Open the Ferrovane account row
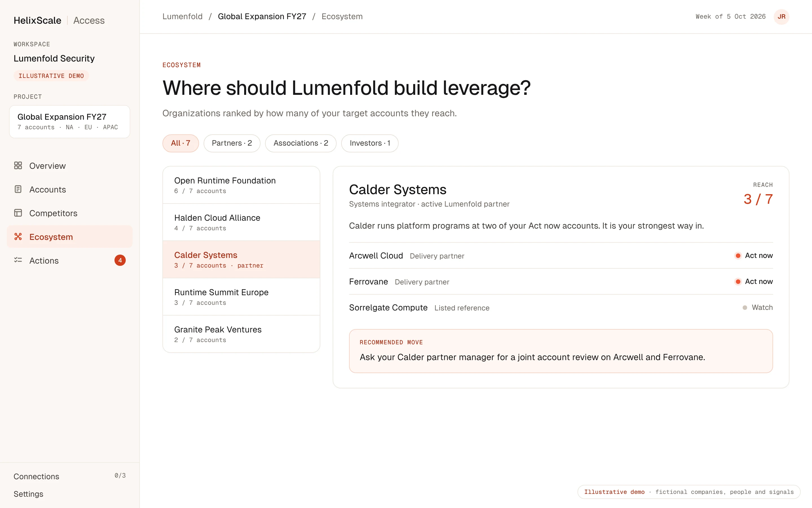Screen dimensions: 812x508 click(x=561, y=282)
